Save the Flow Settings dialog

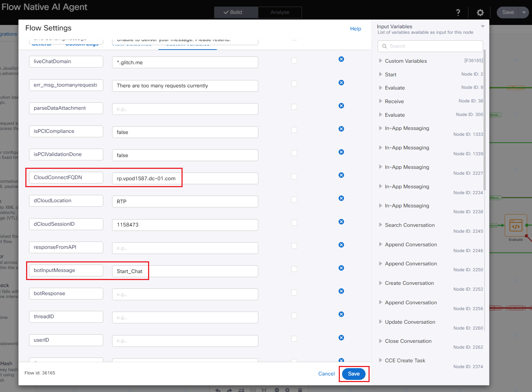click(x=353, y=374)
